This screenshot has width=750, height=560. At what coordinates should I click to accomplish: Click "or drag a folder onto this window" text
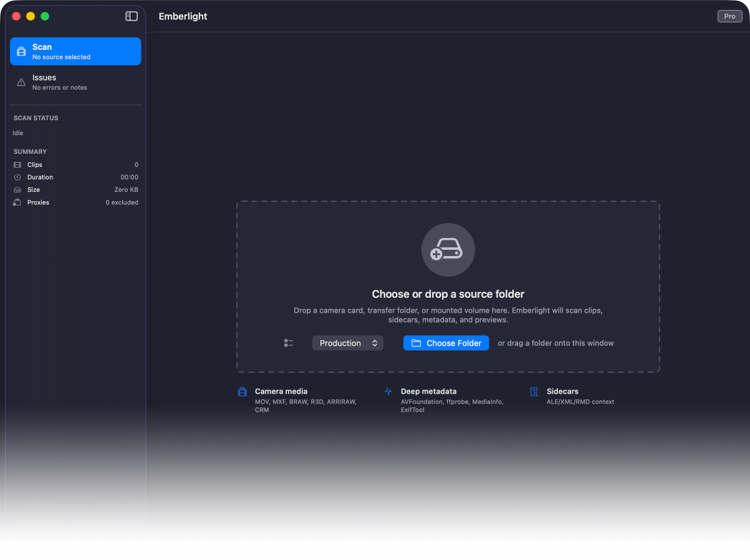click(x=556, y=343)
